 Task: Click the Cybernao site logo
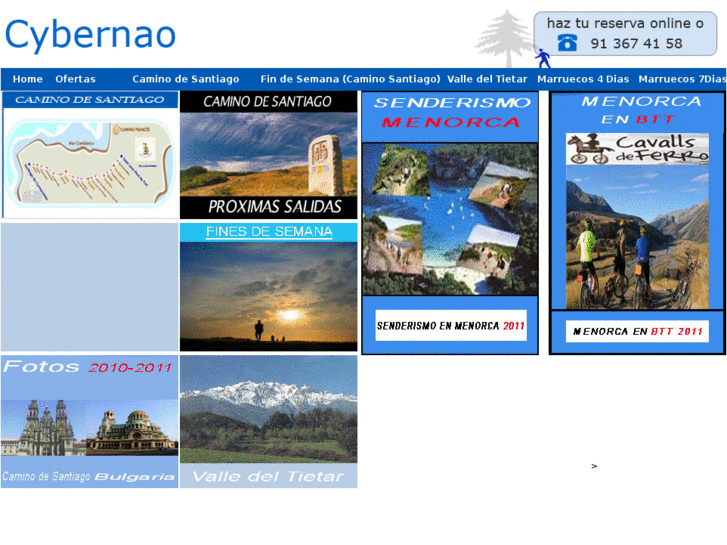coord(90,35)
